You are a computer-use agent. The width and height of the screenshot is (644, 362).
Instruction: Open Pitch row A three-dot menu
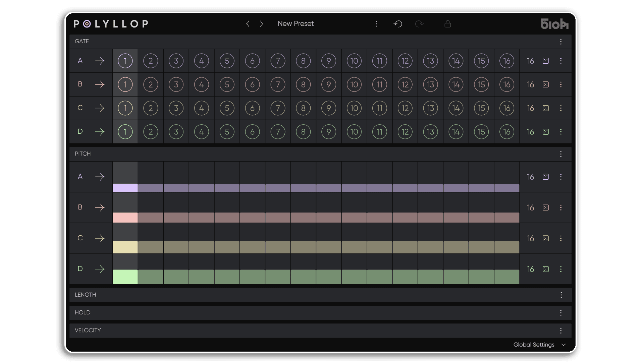[x=561, y=177]
